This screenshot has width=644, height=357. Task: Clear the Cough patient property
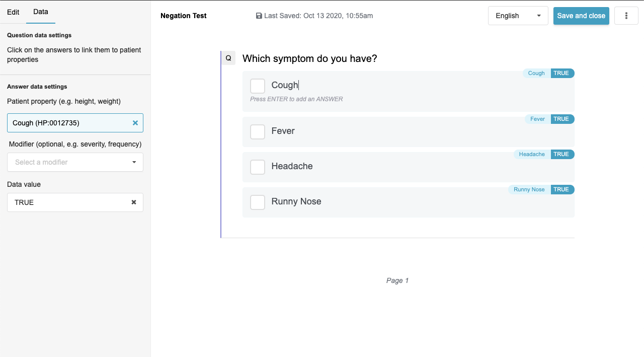[135, 123]
